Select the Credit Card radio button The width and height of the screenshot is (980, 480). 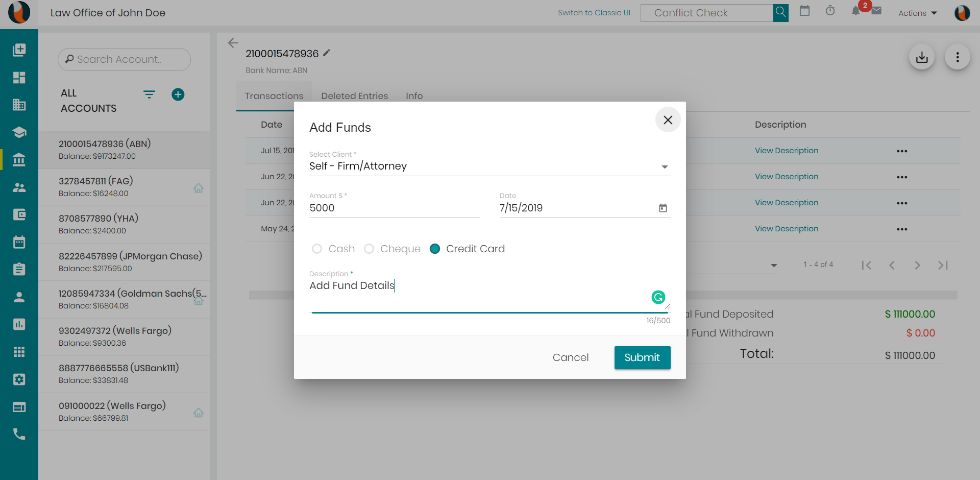[435, 249]
